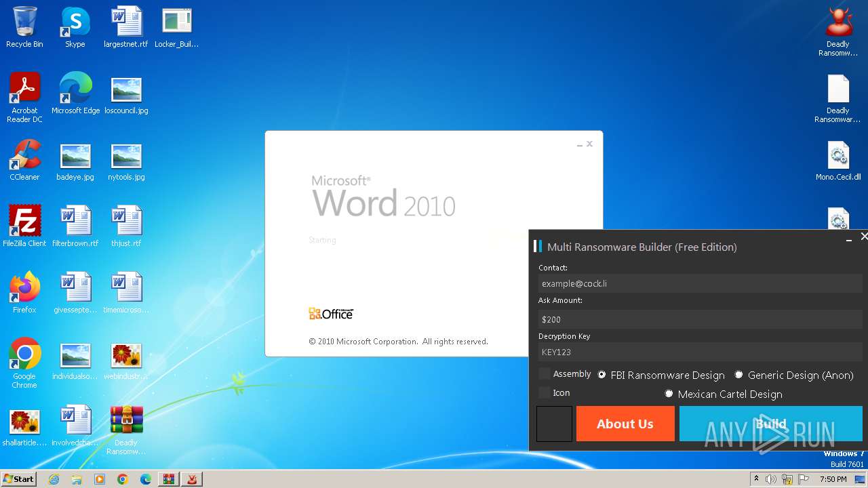Image resolution: width=868 pixels, height=488 pixels.
Task: Open the Acrobat Reader DC shortcut
Action: (x=24, y=98)
